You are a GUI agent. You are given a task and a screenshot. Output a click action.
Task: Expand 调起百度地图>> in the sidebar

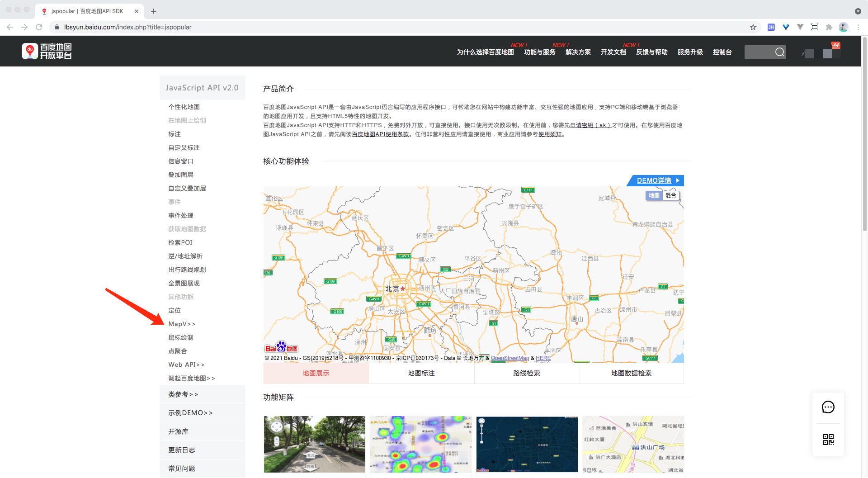(x=192, y=378)
